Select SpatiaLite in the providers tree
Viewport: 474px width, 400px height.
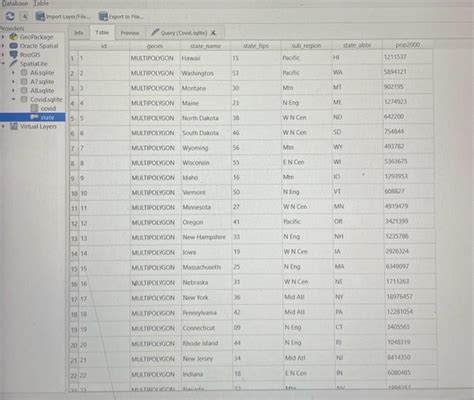(x=33, y=64)
